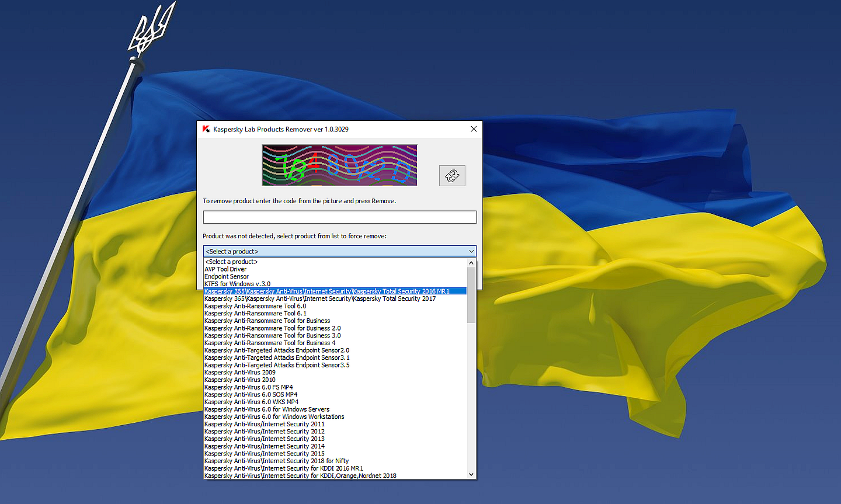Choose Anti-Virus/Internet Security 2013
Image resolution: width=841 pixels, height=504 pixels.
click(x=335, y=439)
